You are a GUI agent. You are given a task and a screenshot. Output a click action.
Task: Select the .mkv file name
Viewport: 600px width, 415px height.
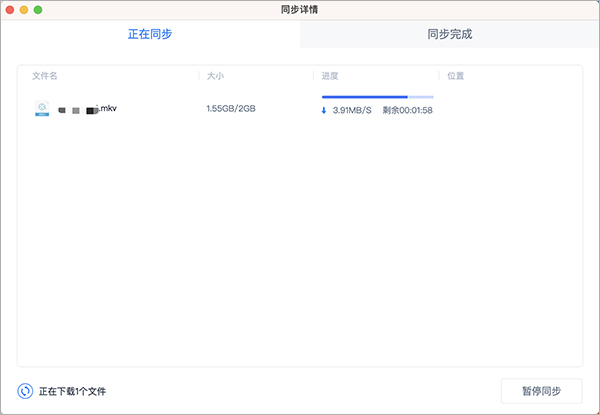[87, 109]
